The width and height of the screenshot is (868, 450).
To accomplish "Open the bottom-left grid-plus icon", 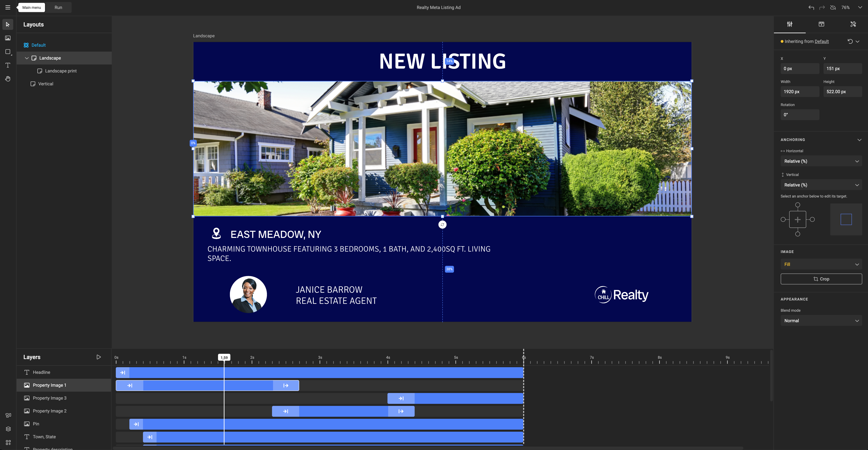I will (8, 442).
